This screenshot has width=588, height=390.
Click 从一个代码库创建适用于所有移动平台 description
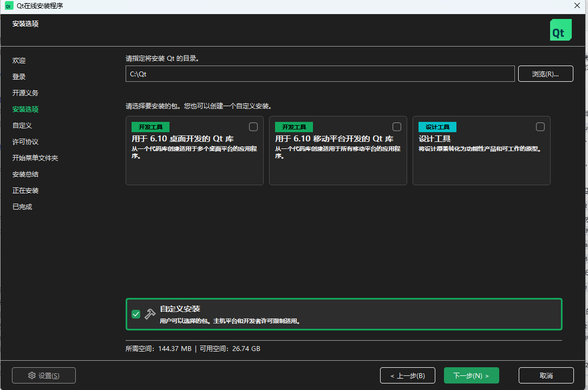(337, 152)
